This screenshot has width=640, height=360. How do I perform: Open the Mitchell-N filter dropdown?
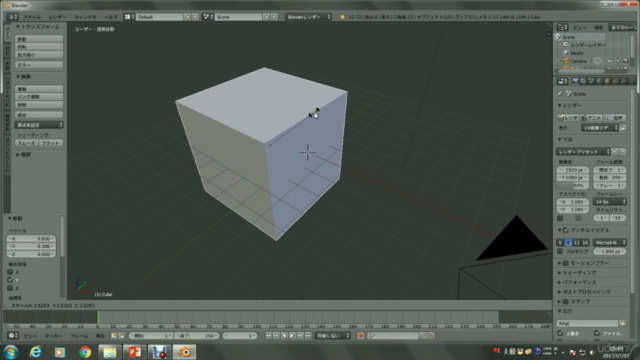[x=610, y=242]
